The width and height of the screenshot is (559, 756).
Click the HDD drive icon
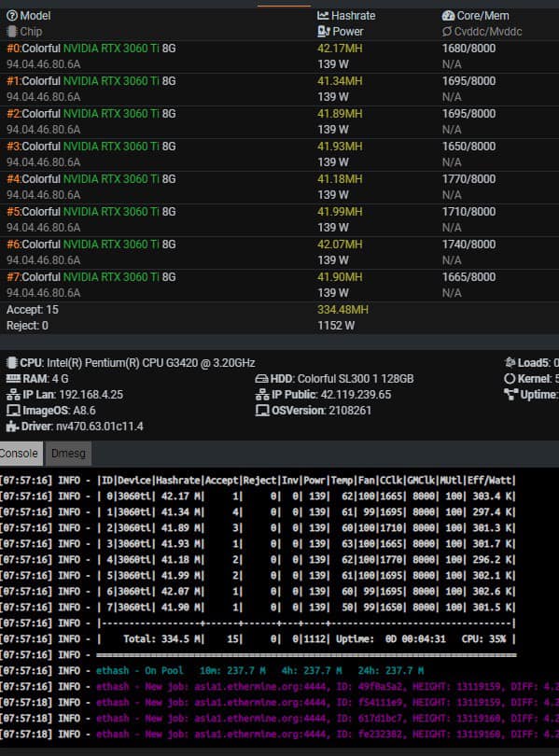261,379
